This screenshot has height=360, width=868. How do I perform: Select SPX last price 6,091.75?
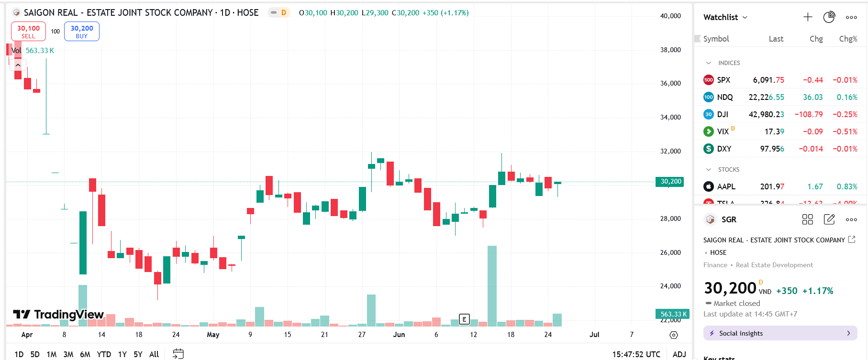768,80
